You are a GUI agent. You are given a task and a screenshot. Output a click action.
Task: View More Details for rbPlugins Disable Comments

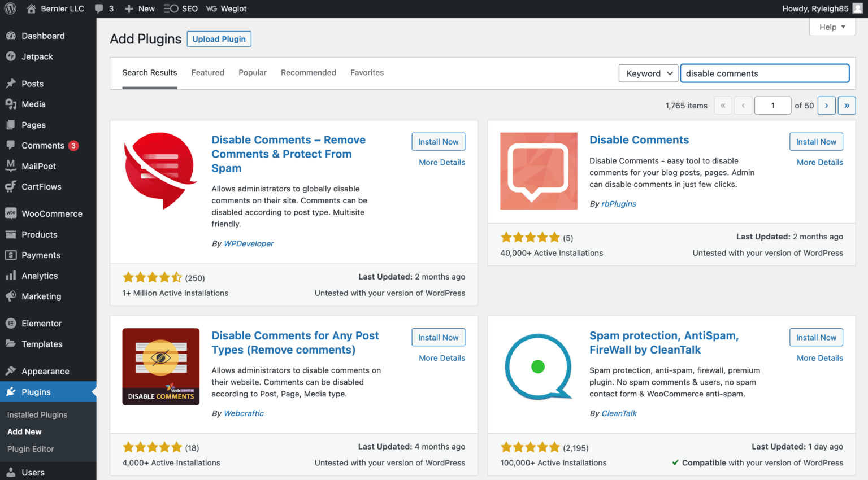[820, 162]
